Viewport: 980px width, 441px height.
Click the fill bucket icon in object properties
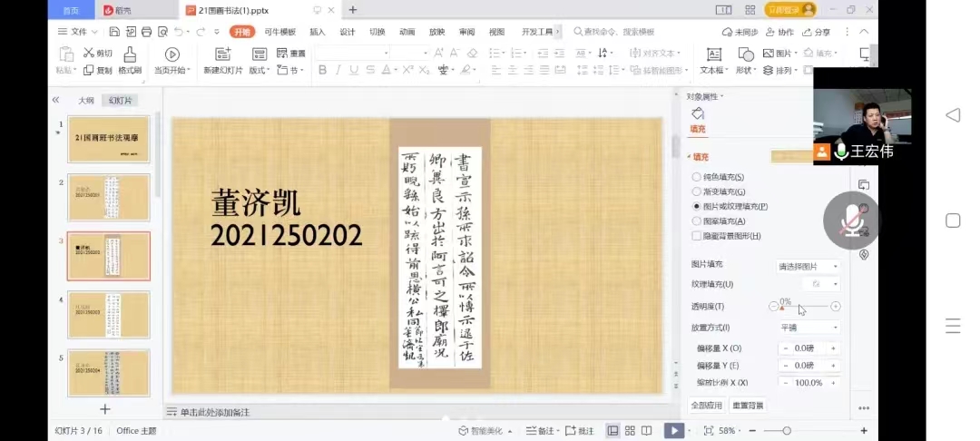pyautogui.click(x=698, y=113)
